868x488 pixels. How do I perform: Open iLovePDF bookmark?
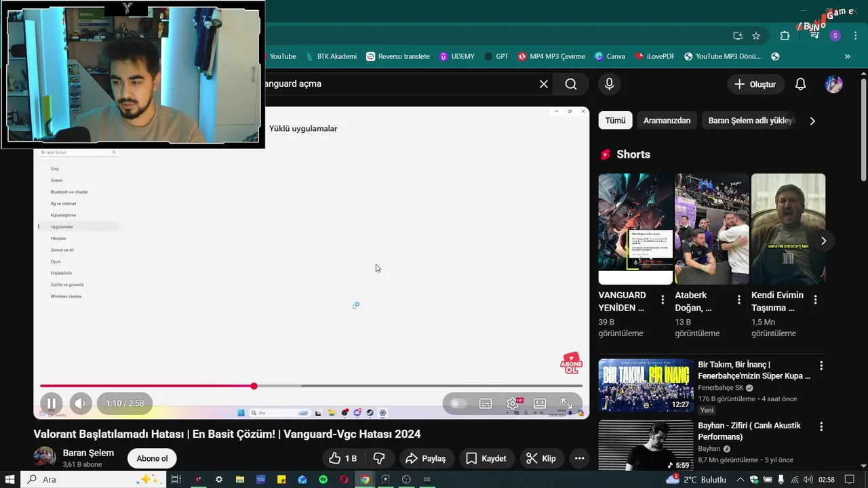point(654,56)
